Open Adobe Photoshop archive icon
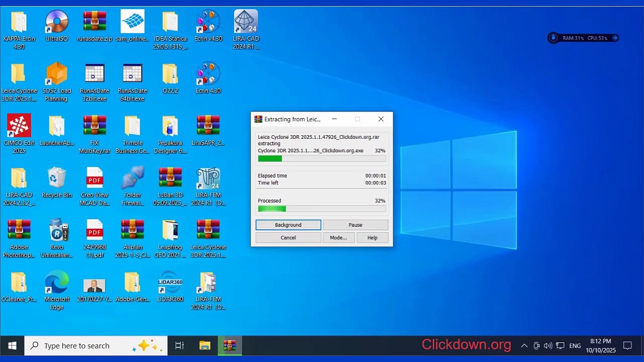The height and width of the screenshot is (362, 644). (19, 238)
